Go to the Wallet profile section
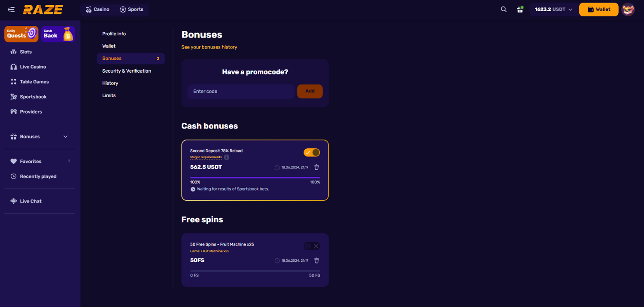 click(109, 46)
